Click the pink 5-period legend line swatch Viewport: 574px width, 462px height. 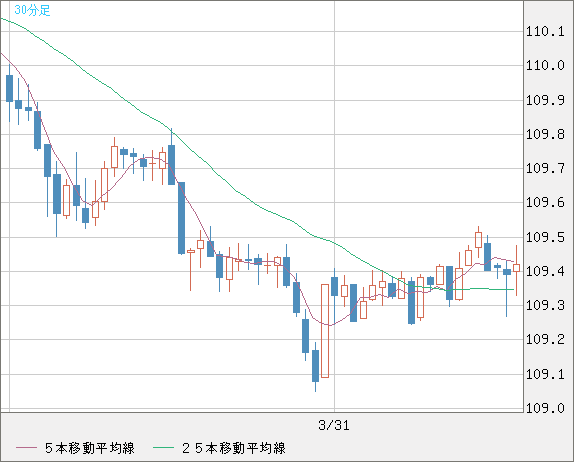26,448
